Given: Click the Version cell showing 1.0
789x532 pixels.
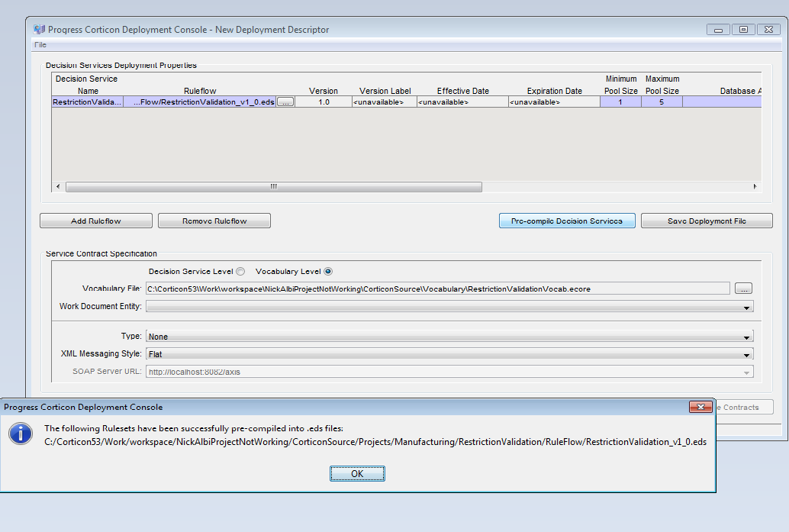Looking at the screenshot, I should 324,102.
